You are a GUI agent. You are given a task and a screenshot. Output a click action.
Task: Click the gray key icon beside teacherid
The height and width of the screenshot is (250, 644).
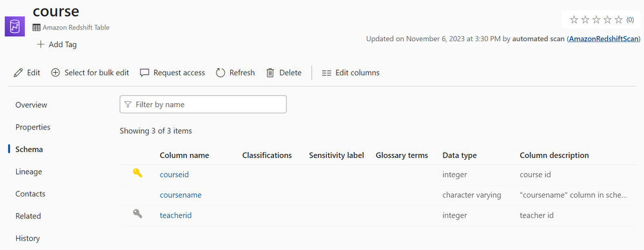click(137, 213)
